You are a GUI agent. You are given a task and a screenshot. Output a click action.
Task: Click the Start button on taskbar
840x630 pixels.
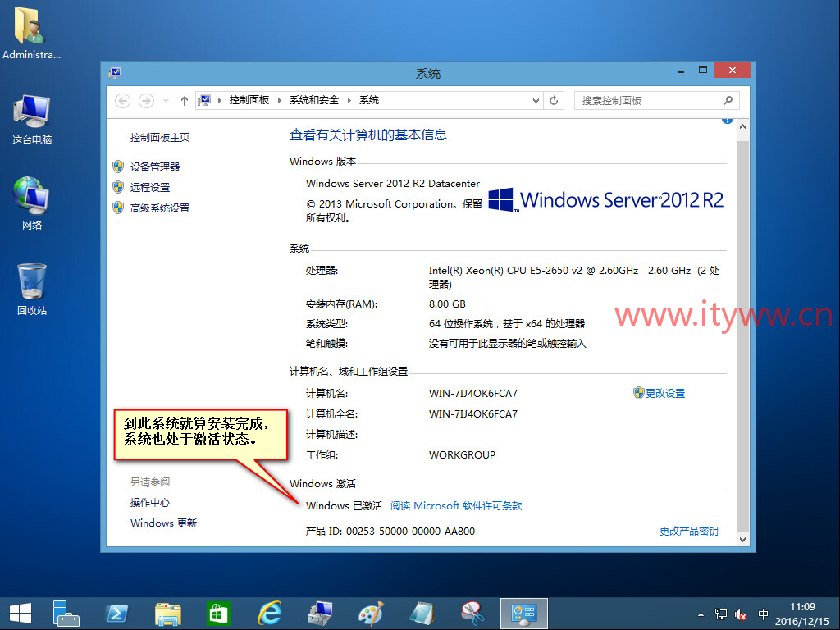[x=21, y=614]
